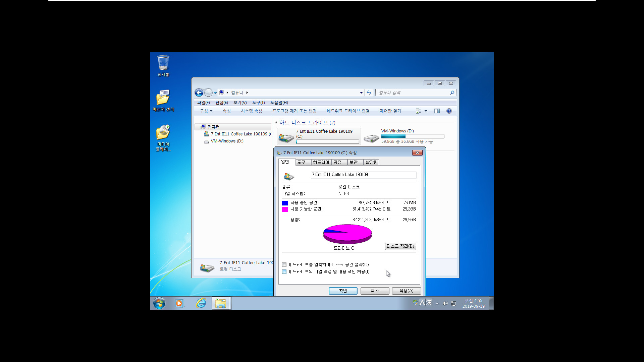The image size is (644, 362).
Task: Click the IME Hanja tray icon
Action: click(x=429, y=302)
